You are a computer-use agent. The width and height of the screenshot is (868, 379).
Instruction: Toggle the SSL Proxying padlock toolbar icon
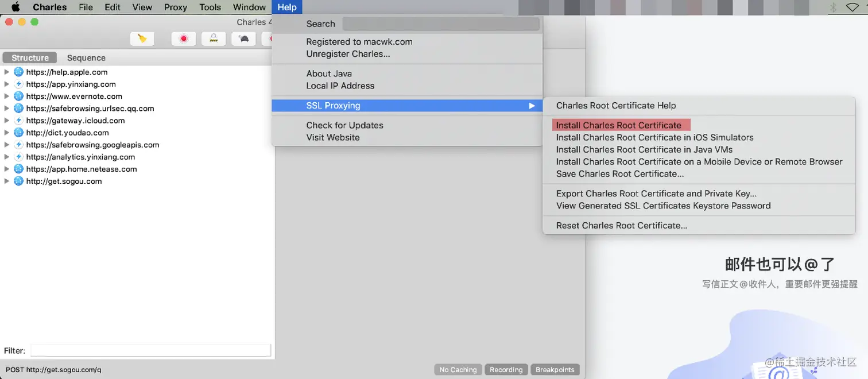coord(214,38)
